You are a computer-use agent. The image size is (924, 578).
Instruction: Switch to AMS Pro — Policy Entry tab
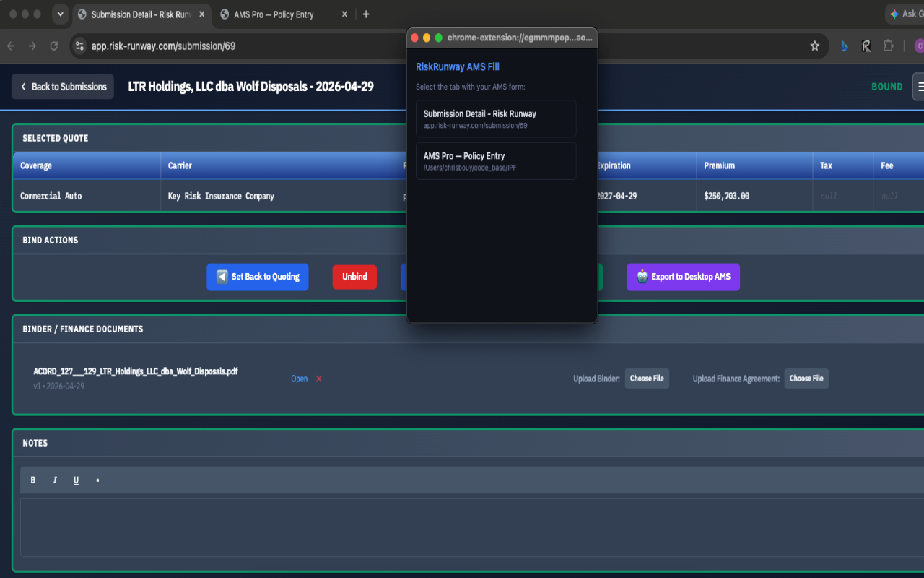pos(284,14)
